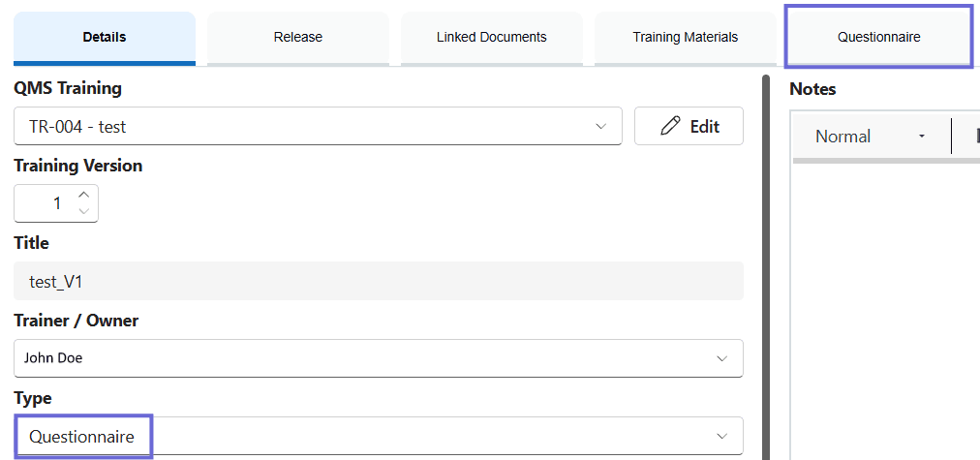980x460 pixels.
Task: Click the Edit button with pencil icon
Action: (x=689, y=126)
